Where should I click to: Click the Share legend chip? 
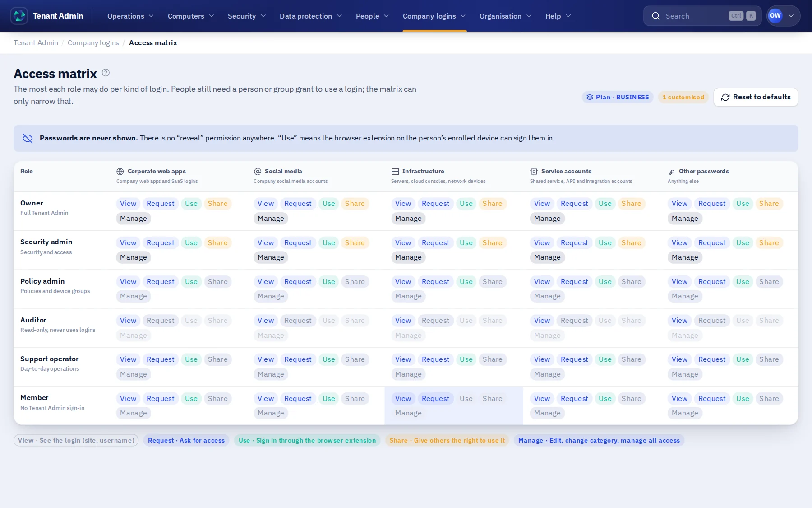[447, 441]
